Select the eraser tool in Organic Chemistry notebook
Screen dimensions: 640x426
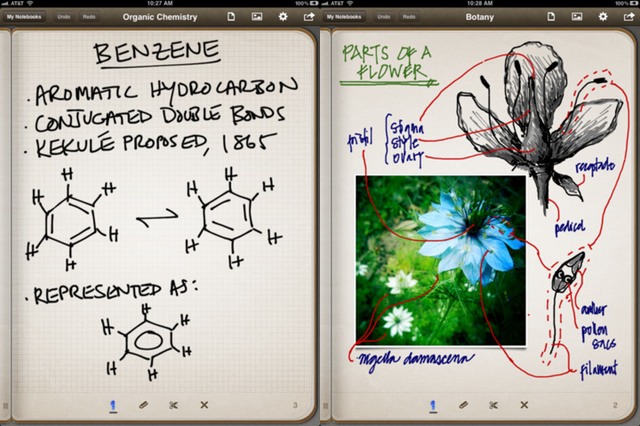[143, 405]
